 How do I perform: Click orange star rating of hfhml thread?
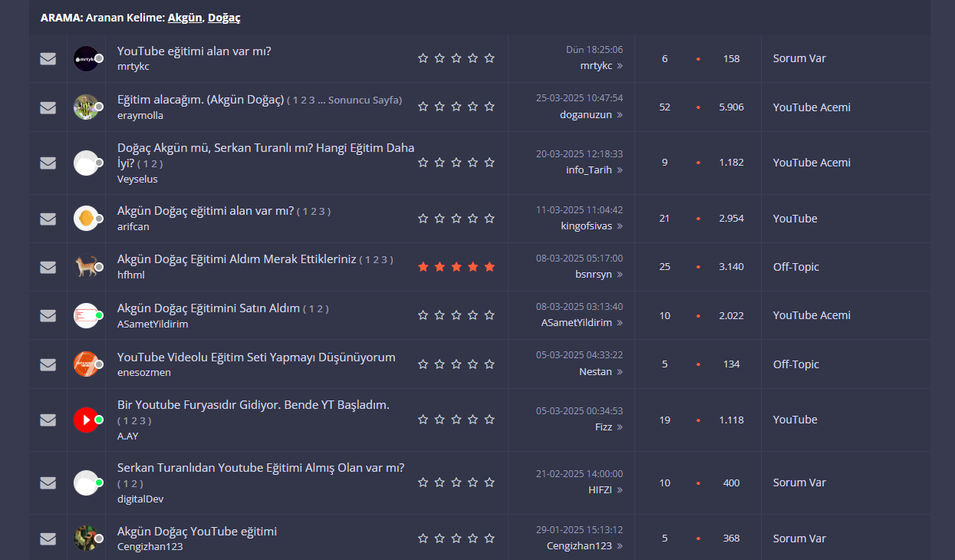click(456, 267)
